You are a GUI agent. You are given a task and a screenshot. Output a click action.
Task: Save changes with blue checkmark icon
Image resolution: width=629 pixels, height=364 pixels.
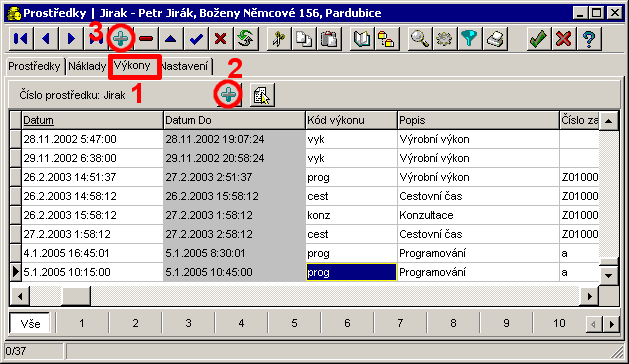point(196,39)
